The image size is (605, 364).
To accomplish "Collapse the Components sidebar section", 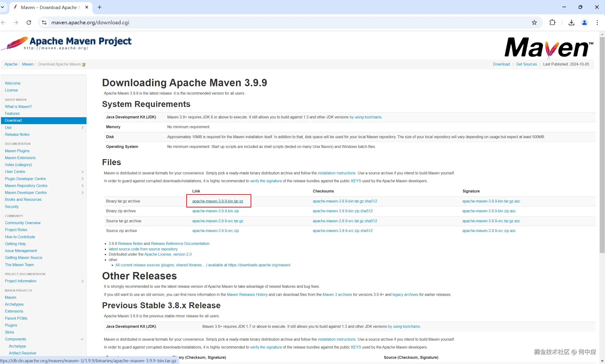I will pos(82,339).
